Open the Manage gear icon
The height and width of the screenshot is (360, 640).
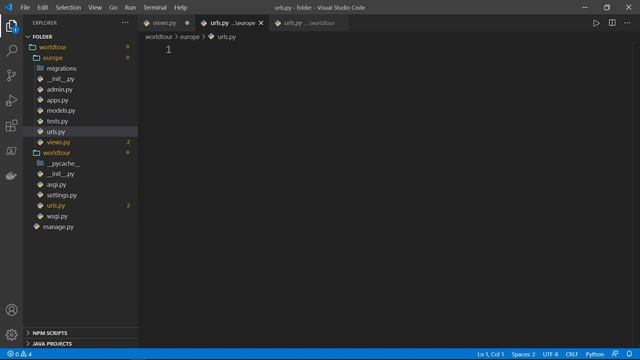pyautogui.click(x=11, y=335)
